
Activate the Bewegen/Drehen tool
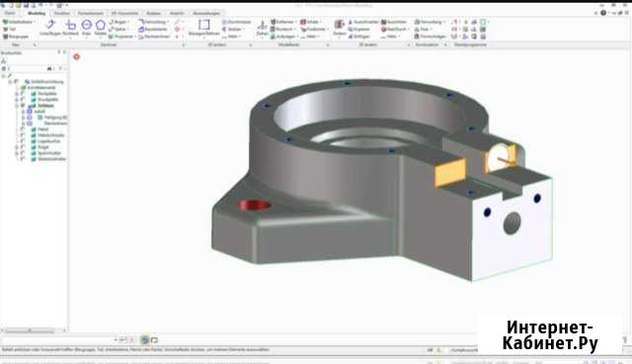point(204,28)
